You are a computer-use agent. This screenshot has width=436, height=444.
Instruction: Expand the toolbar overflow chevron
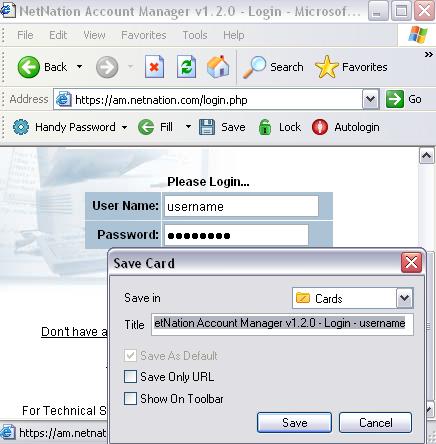[429, 54]
